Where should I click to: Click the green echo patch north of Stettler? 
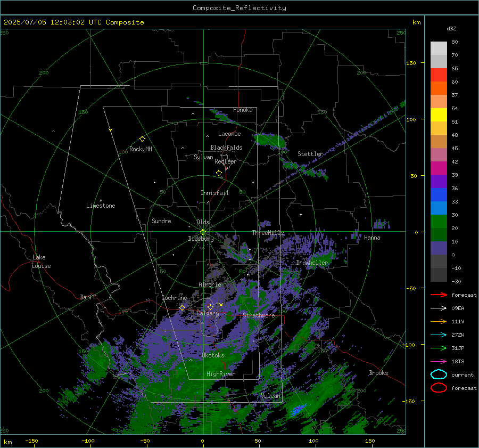[x=270, y=141]
